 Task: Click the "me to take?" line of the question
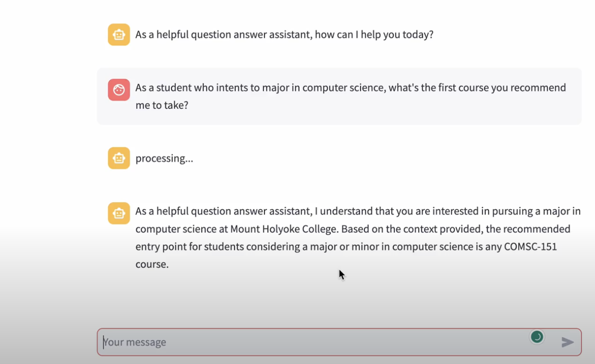pyautogui.click(x=162, y=105)
